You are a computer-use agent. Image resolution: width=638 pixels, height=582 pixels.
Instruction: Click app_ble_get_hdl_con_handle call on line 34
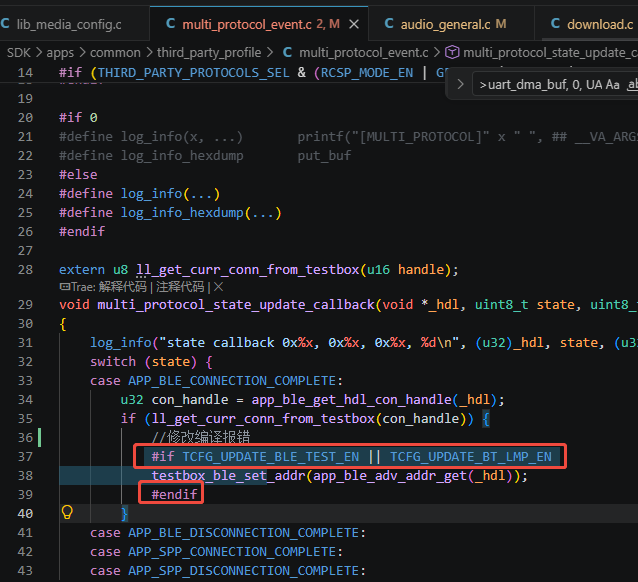tap(352, 400)
